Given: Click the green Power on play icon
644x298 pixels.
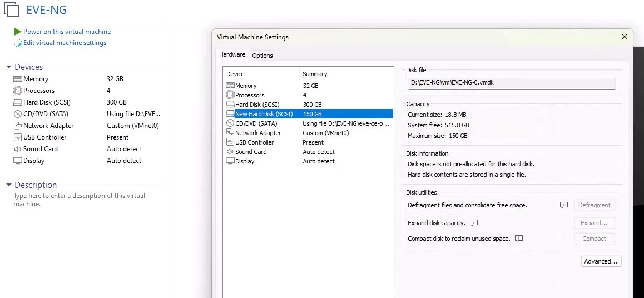Looking at the screenshot, I should (x=18, y=32).
